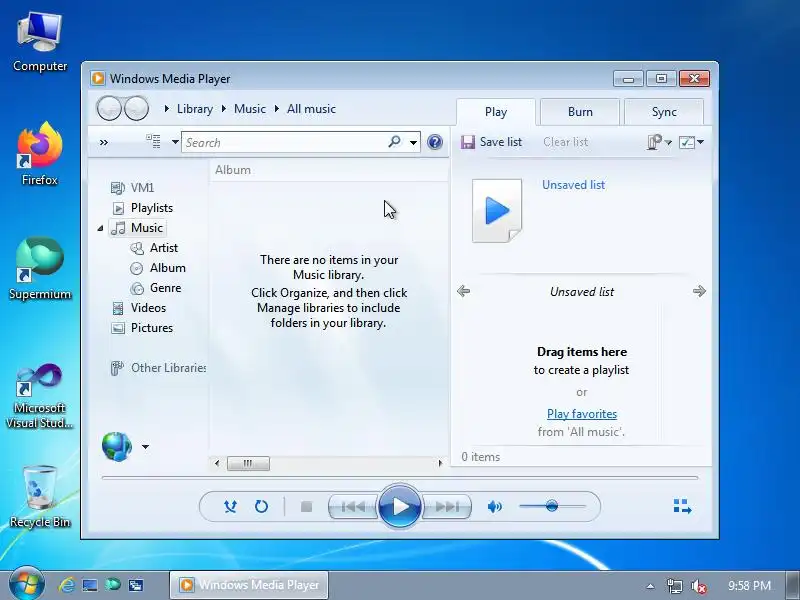Click the Supermium desktop shortcut
The image size is (800, 600).
[40, 269]
